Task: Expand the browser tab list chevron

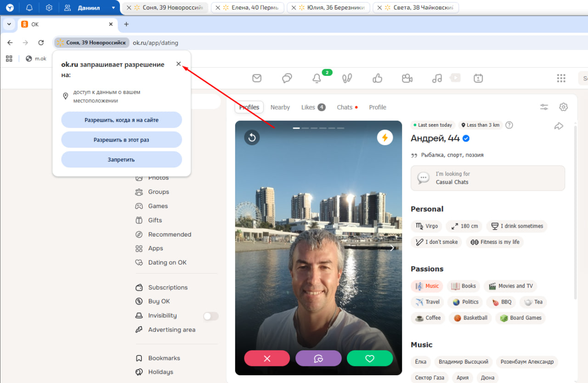Action: [x=9, y=24]
